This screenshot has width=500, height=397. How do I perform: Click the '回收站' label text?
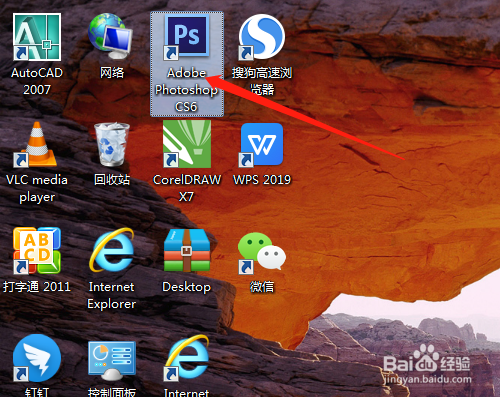coord(112,180)
